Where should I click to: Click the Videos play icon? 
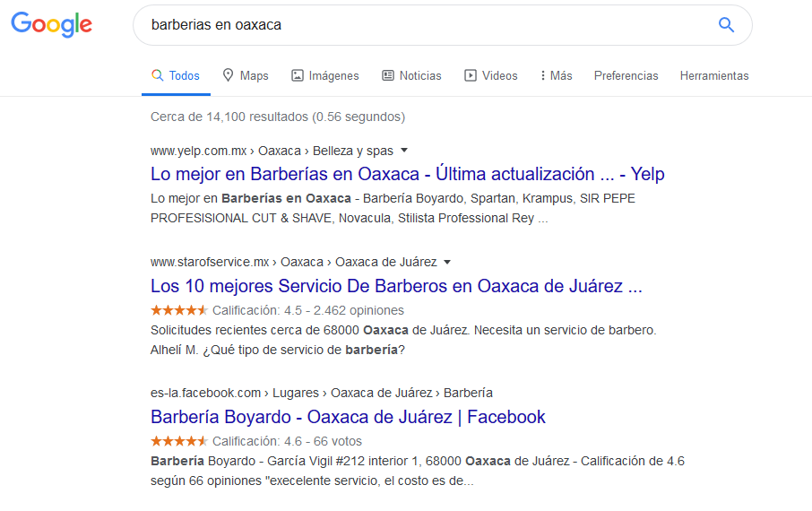tap(471, 75)
